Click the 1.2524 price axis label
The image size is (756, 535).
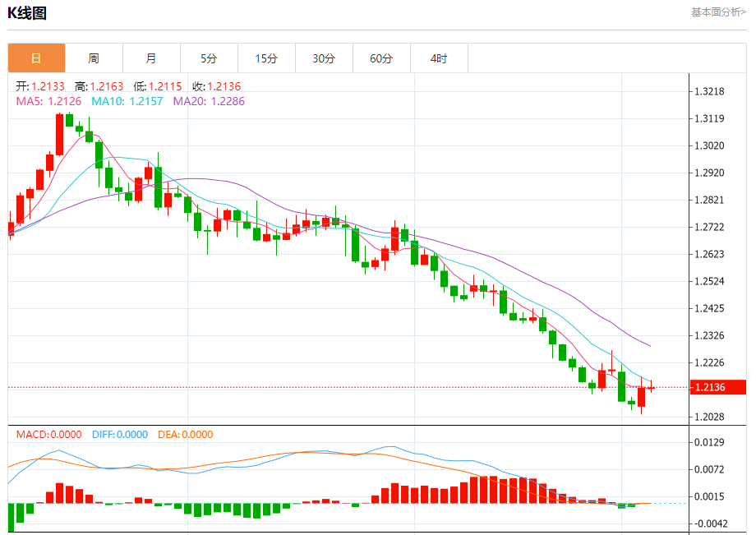[708, 281]
